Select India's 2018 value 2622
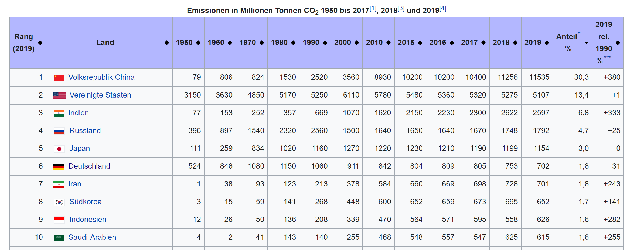644x250 pixels. point(509,113)
